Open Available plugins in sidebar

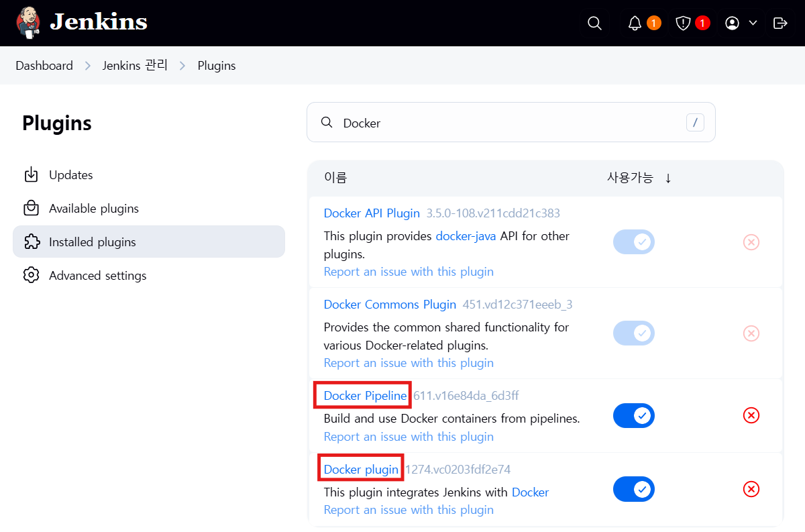point(149,209)
